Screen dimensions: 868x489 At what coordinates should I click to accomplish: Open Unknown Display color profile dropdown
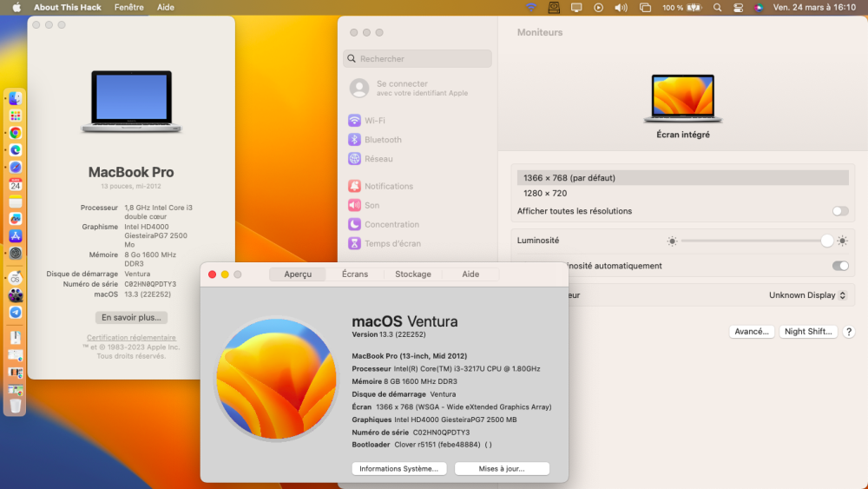[x=807, y=295]
